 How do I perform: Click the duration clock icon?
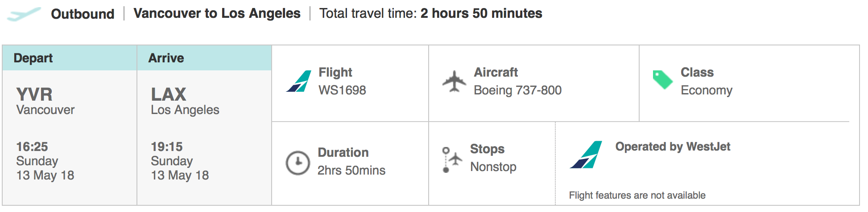coord(298,163)
